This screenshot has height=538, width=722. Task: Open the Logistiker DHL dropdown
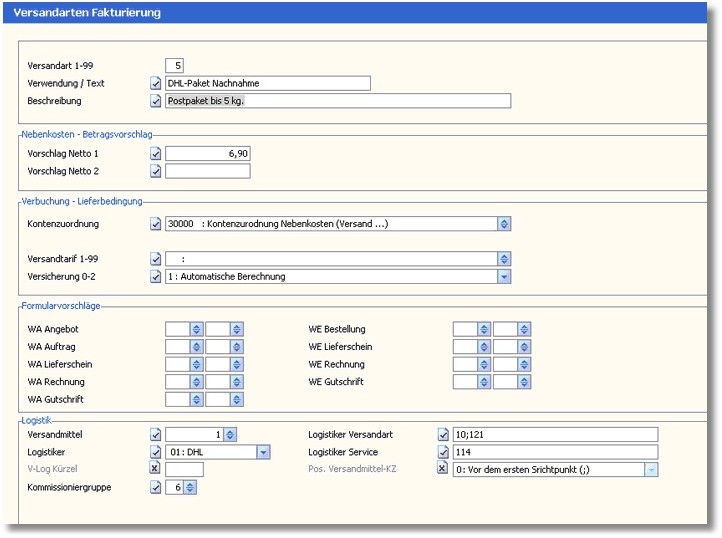[x=264, y=452]
